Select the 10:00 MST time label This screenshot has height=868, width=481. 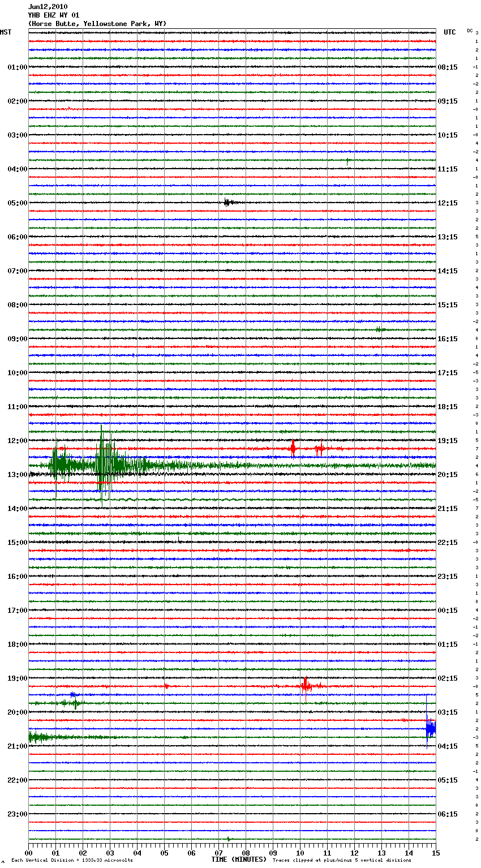17,373
